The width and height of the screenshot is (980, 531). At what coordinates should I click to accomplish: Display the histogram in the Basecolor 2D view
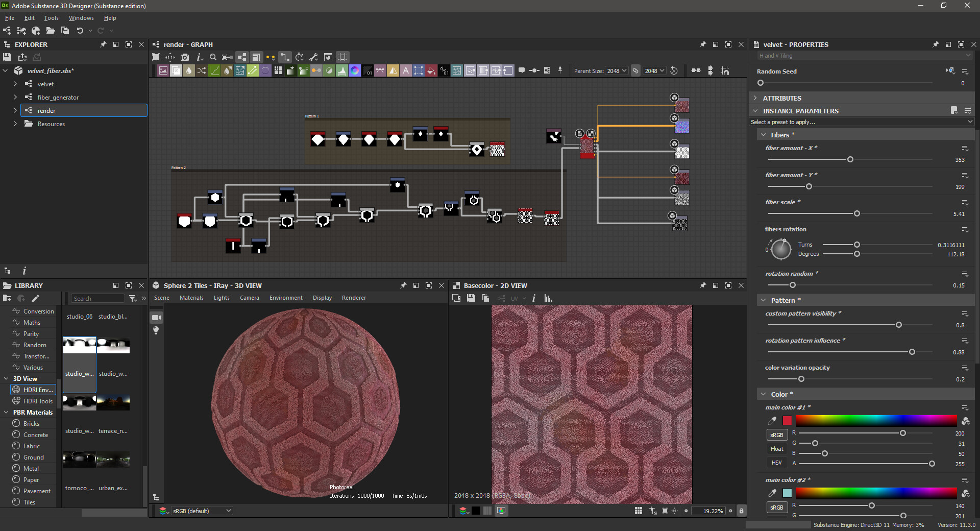[x=548, y=298]
